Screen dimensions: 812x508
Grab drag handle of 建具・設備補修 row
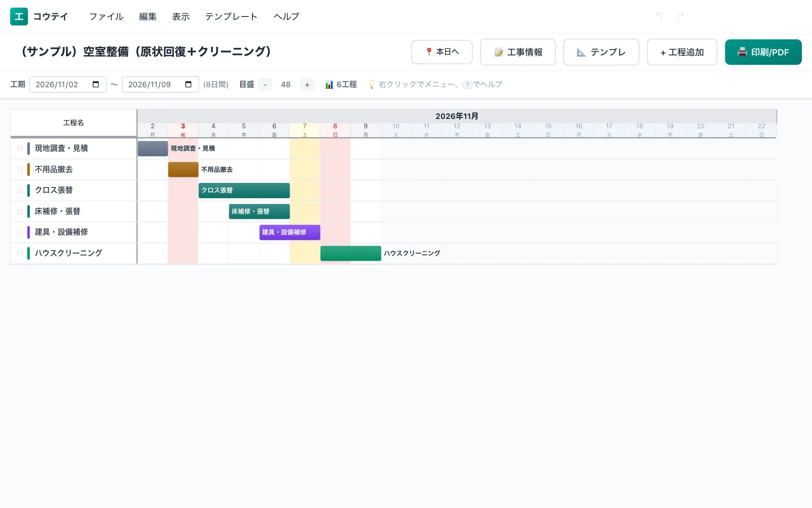tap(20, 232)
